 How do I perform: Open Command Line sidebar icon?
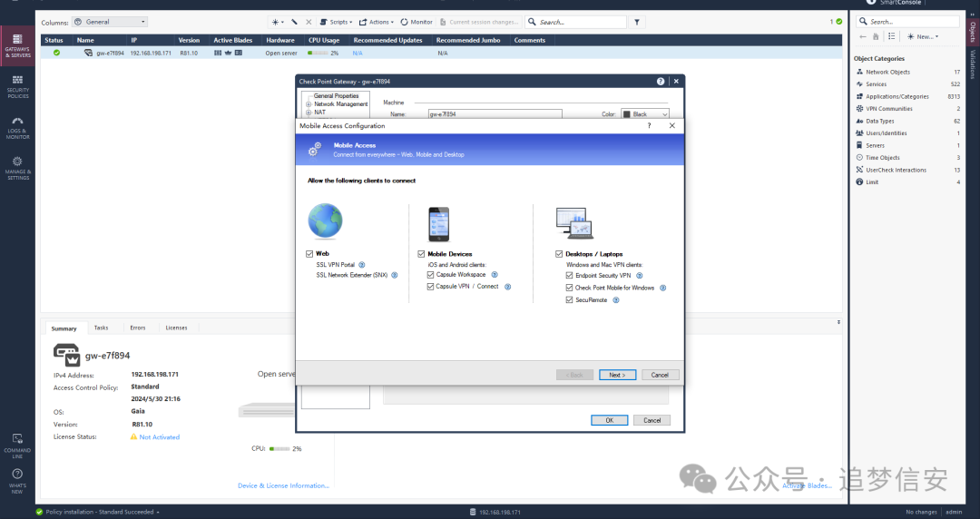17,446
